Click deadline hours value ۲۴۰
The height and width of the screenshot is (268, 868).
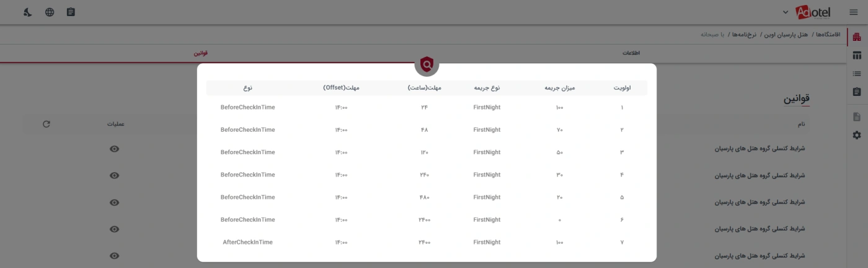(424, 175)
